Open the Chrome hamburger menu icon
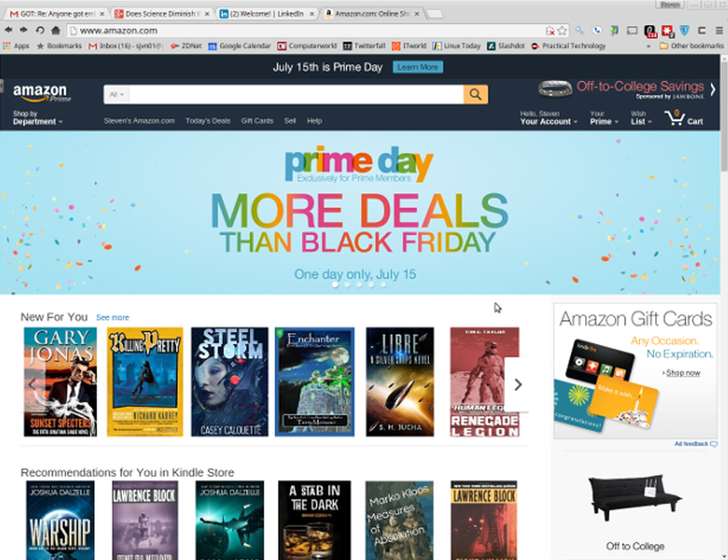 point(719,31)
